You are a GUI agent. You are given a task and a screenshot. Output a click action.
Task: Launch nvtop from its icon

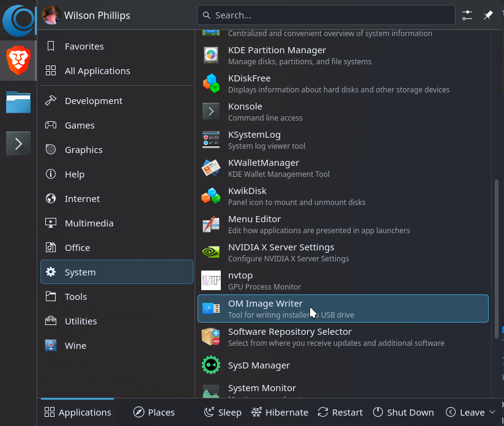coord(211,280)
